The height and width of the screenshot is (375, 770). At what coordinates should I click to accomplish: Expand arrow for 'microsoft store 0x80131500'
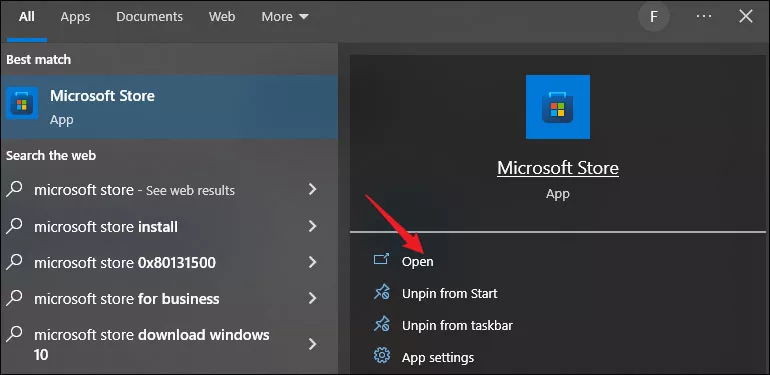click(312, 262)
